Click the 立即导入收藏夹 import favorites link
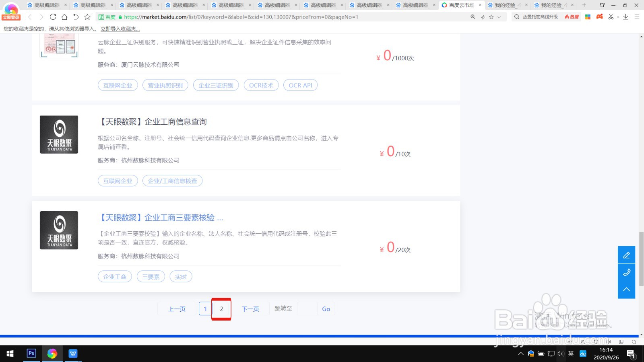The height and width of the screenshot is (362, 644). (x=120, y=29)
